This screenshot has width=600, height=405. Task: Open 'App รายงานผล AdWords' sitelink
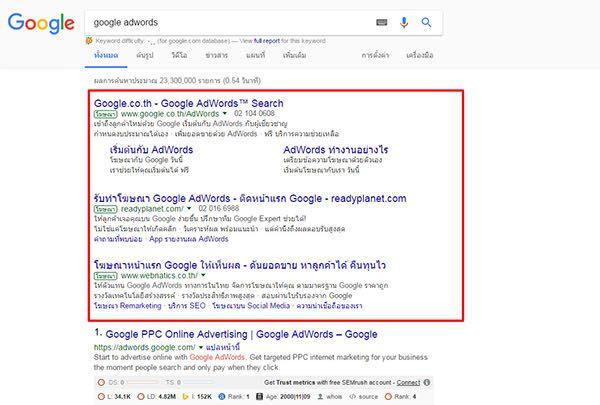[189, 239]
